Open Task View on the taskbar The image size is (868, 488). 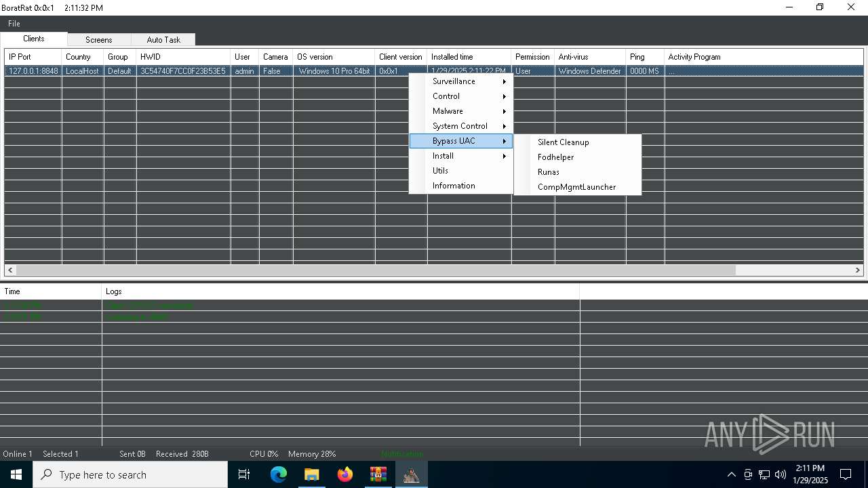click(245, 474)
